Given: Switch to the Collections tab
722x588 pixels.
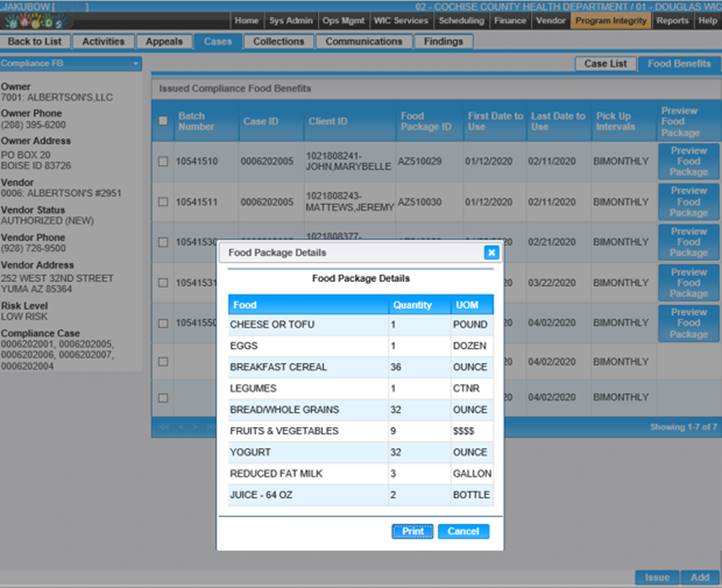Looking at the screenshot, I should [x=278, y=41].
